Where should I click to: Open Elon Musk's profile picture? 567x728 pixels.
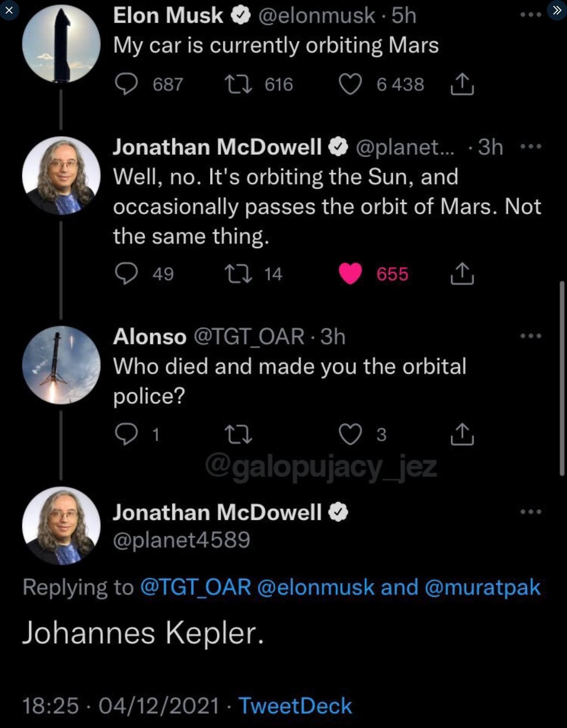(x=61, y=44)
